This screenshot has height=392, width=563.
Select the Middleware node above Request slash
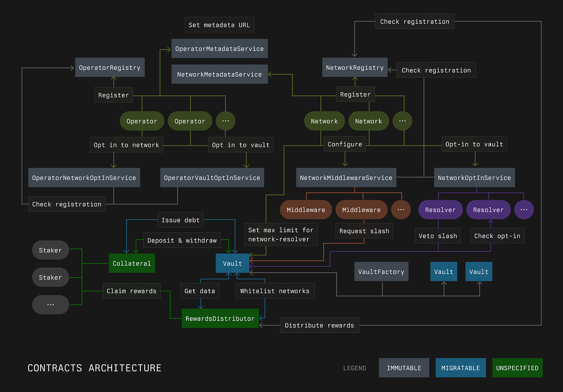click(362, 210)
